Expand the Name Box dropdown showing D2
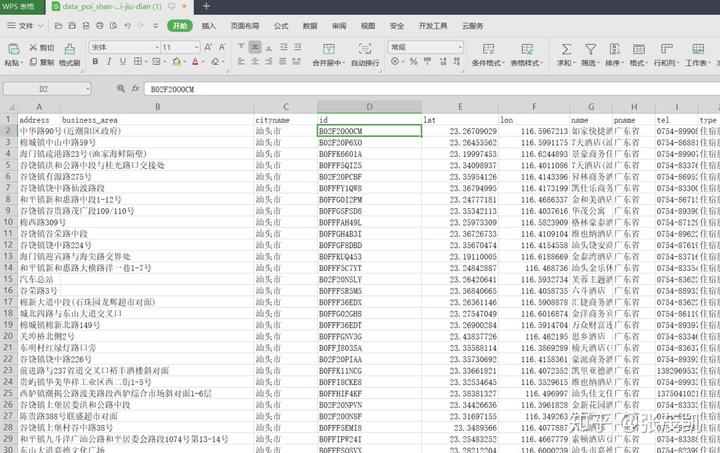The height and width of the screenshot is (453, 720). coord(87,89)
